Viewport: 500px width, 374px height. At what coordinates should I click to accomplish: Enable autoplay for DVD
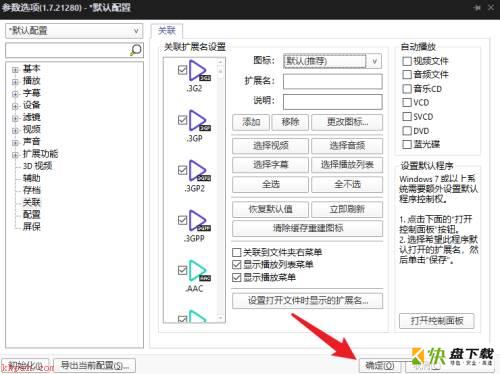407,131
